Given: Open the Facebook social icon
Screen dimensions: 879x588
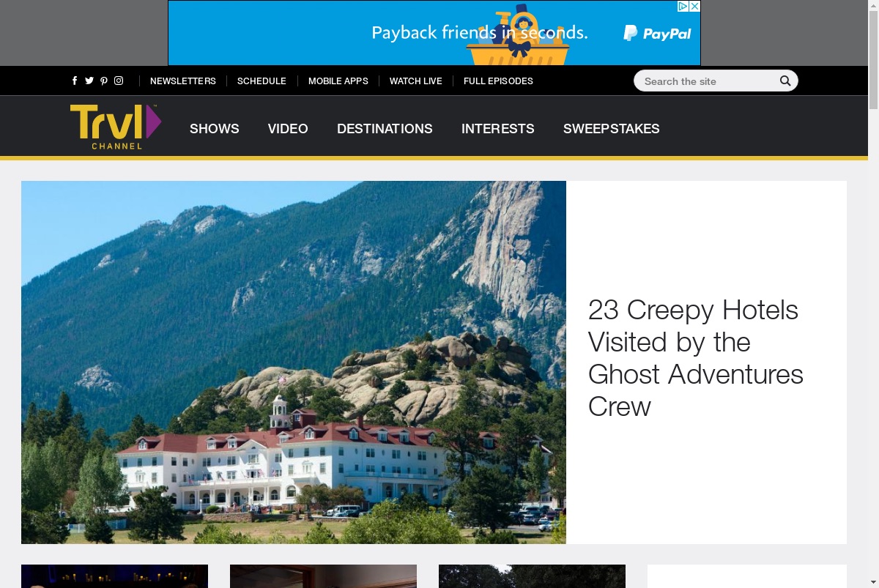Looking at the screenshot, I should tap(75, 81).
